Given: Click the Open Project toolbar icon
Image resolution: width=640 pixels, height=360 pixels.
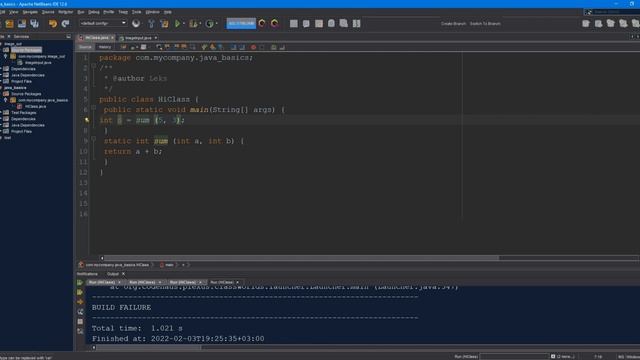Looking at the screenshot, I should (22, 24).
